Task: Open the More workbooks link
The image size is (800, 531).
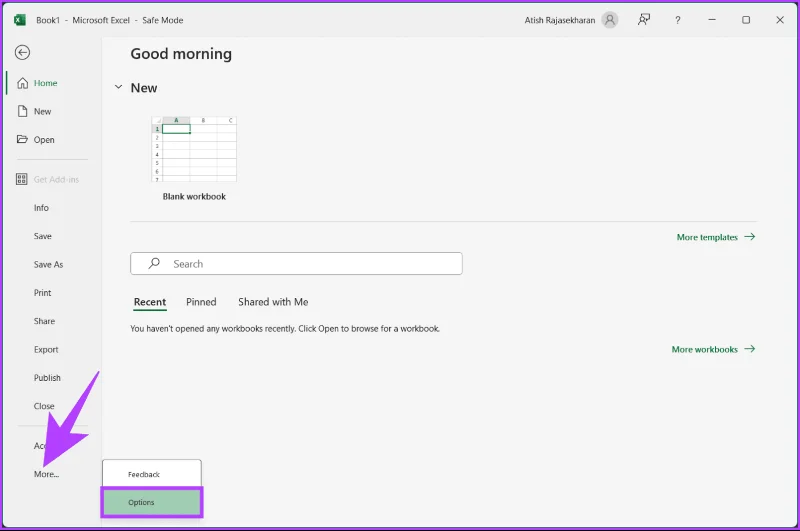Action: [705, 349]
